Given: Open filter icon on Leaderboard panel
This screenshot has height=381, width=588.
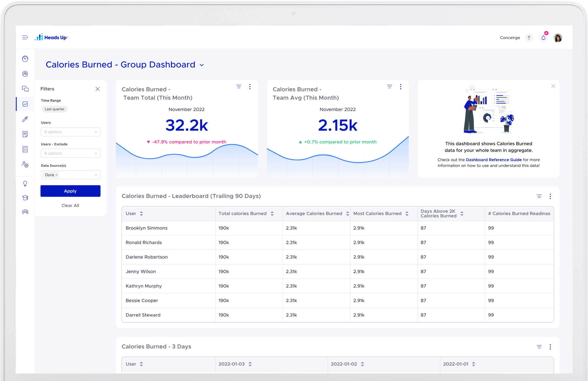Looking at the screenshot, I should [539, 196].
